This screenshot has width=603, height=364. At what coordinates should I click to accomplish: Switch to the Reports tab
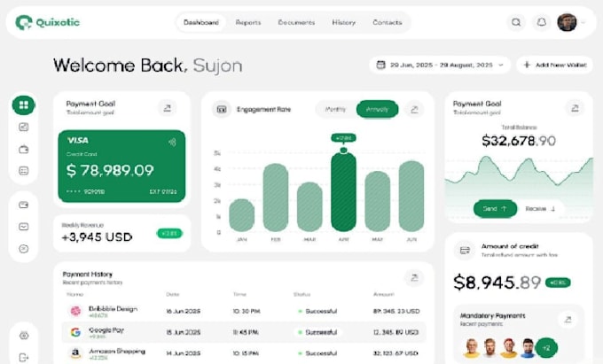click(x=248, y=22)
